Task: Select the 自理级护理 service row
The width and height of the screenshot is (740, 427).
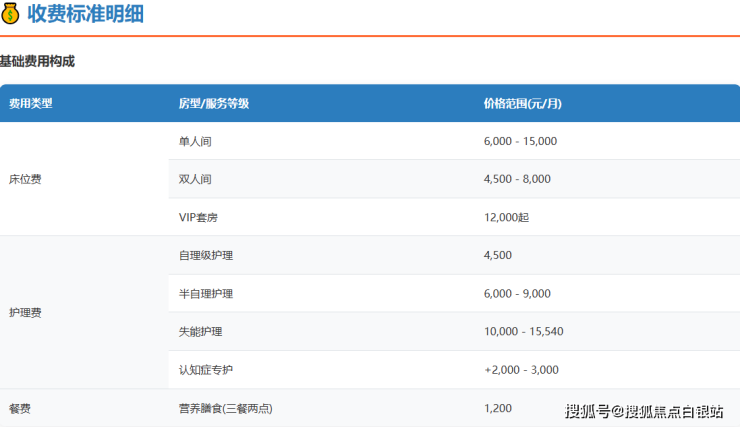Action: [x=205, y=255]
